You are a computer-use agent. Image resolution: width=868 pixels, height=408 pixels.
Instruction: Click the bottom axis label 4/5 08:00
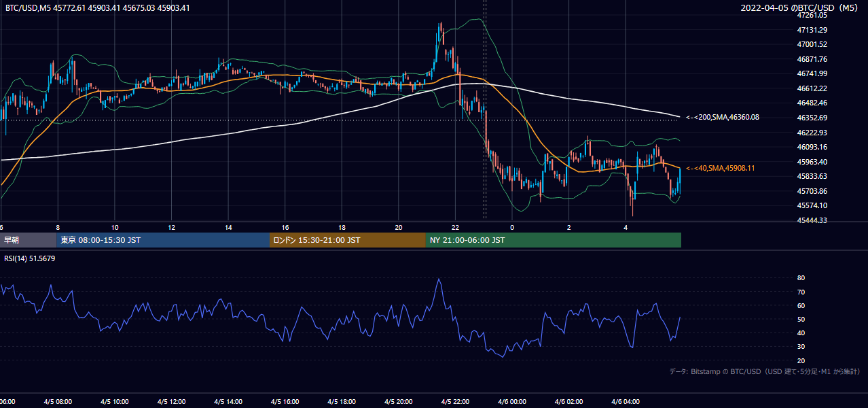point(58,402)
